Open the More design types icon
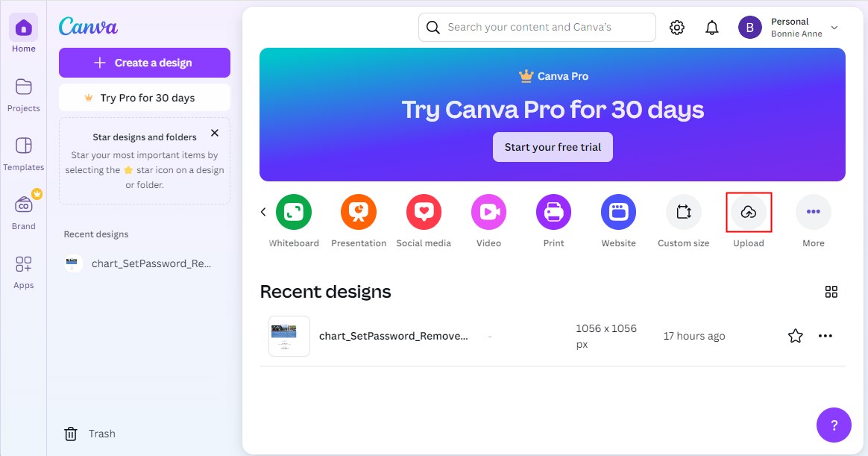Screen dimensions: 868x456 coord(814,211)
